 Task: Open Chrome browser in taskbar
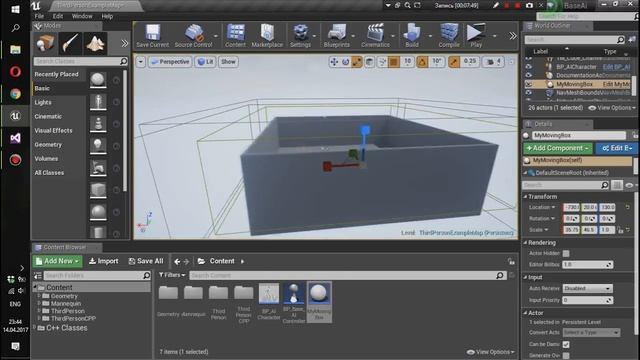pyautogui.click(x=15, y=94)
